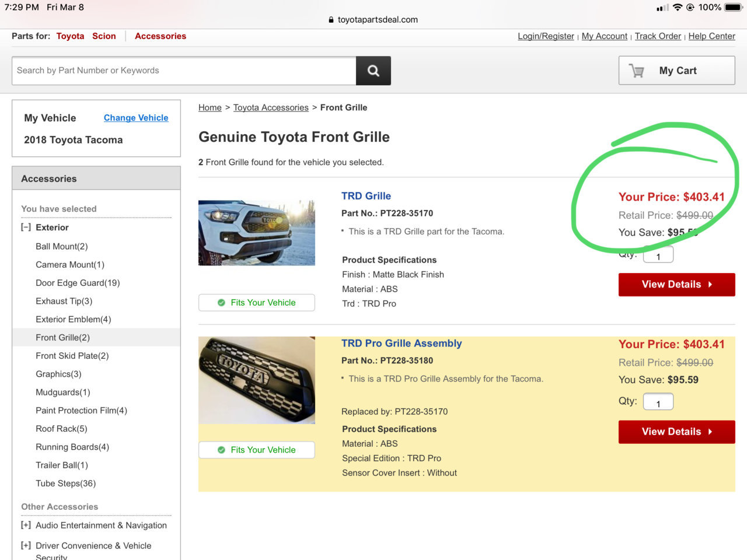Open TRD Pro Grille Assembly title
The width and height of the screenshot is (747, 560).
(402, 344)
